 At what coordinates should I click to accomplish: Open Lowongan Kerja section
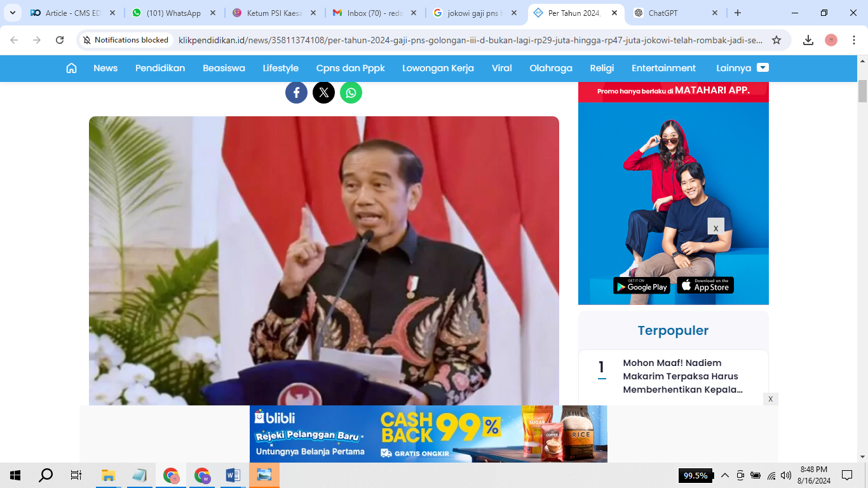438,68
